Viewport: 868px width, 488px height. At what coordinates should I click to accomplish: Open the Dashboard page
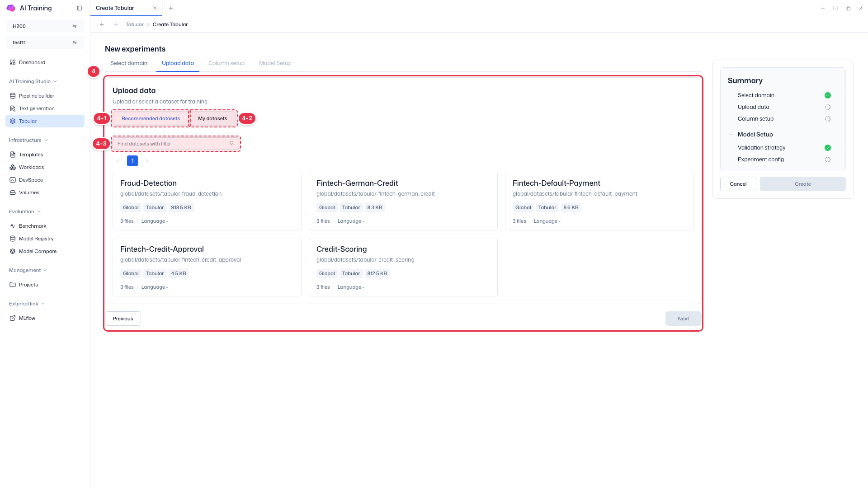[x=45, y=62]
